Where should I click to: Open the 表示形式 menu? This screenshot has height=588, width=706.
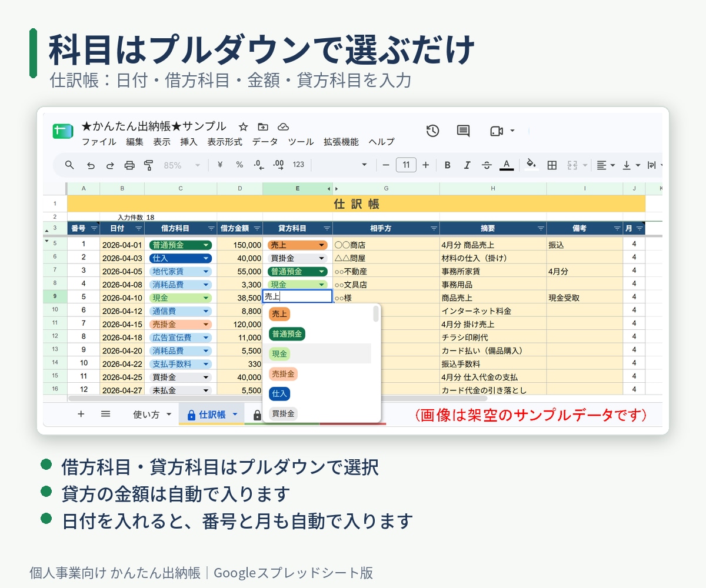pos(225,142)
